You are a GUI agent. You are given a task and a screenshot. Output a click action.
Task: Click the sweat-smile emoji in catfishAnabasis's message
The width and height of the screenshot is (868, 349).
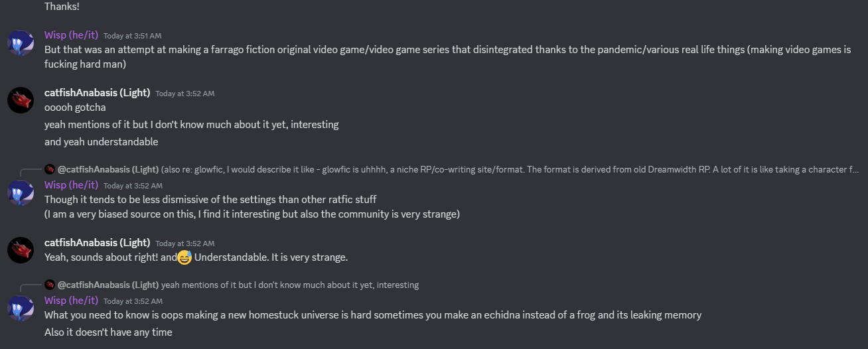184,257
